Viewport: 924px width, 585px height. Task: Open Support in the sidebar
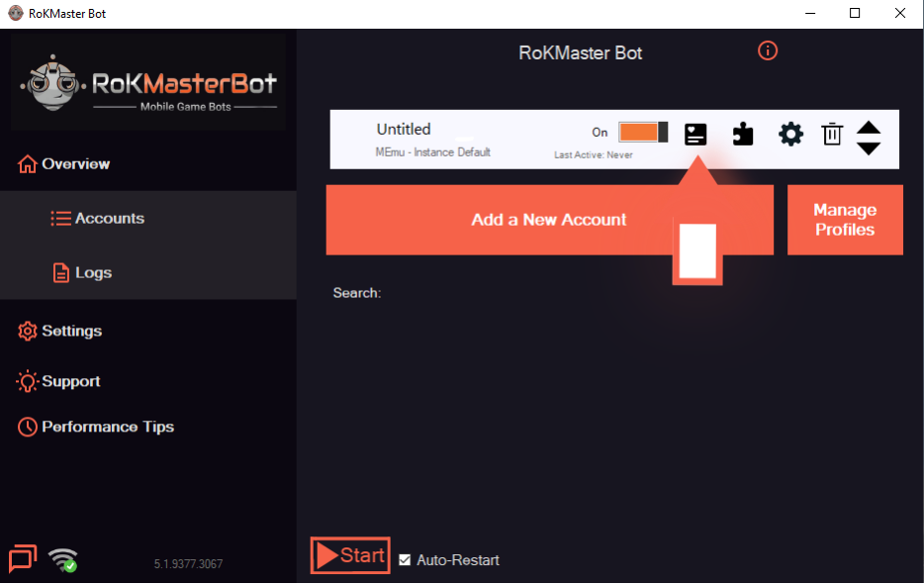coord(58,381)
